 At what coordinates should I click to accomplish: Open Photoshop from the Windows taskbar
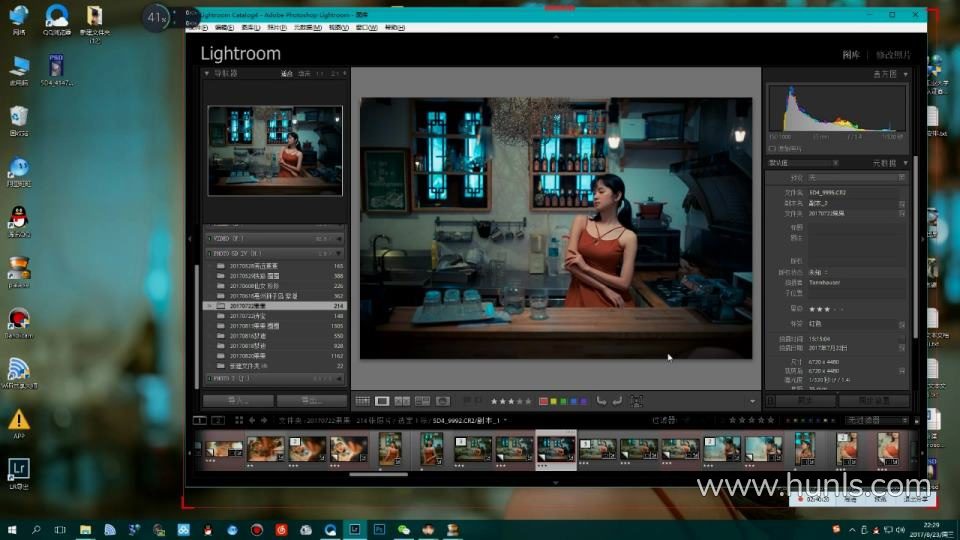(379, 529)
